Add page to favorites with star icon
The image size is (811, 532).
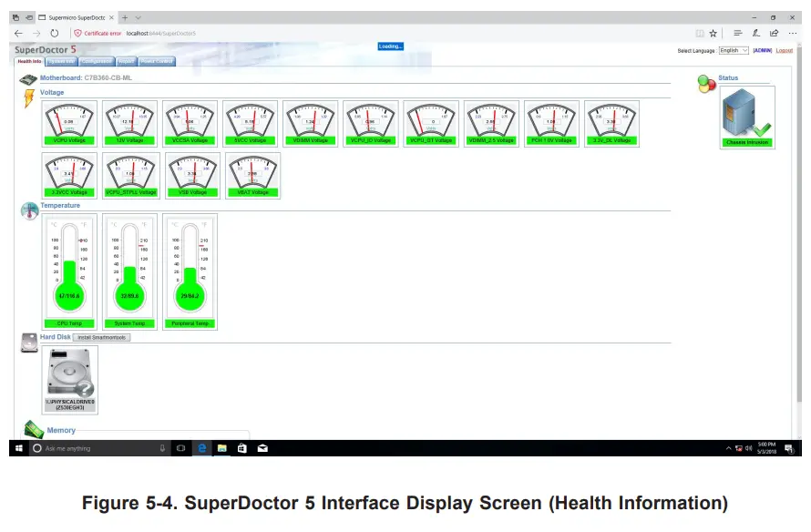pyautogui.click(x=713, y=33)
